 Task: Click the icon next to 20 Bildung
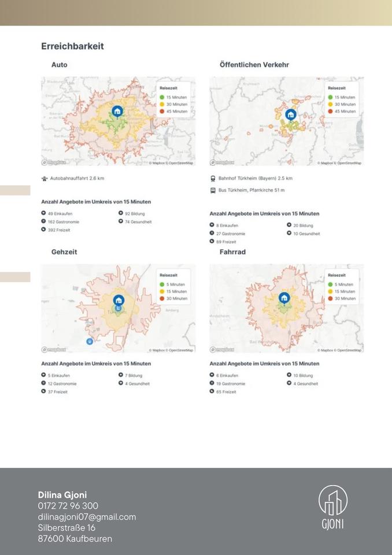(289, 225)
